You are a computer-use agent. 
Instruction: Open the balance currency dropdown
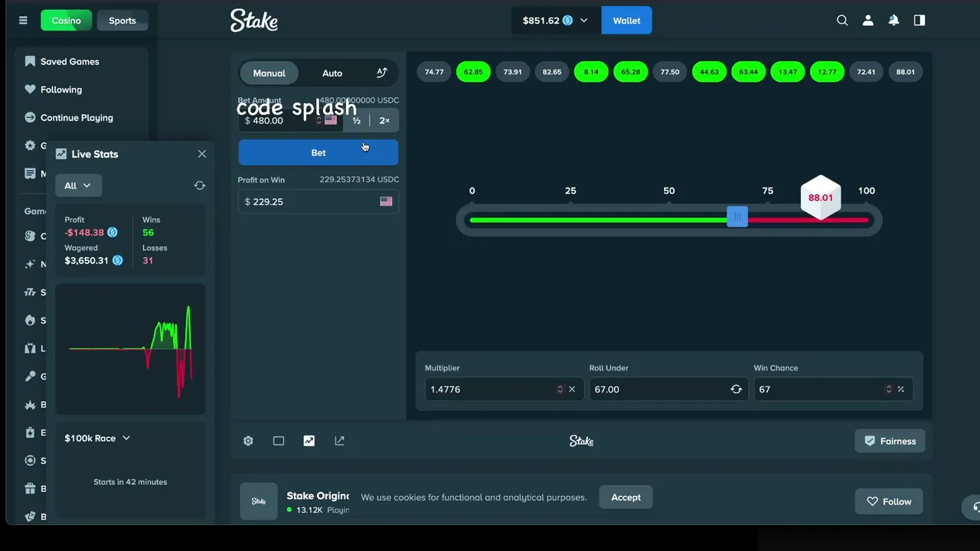(x=556, y=21)
